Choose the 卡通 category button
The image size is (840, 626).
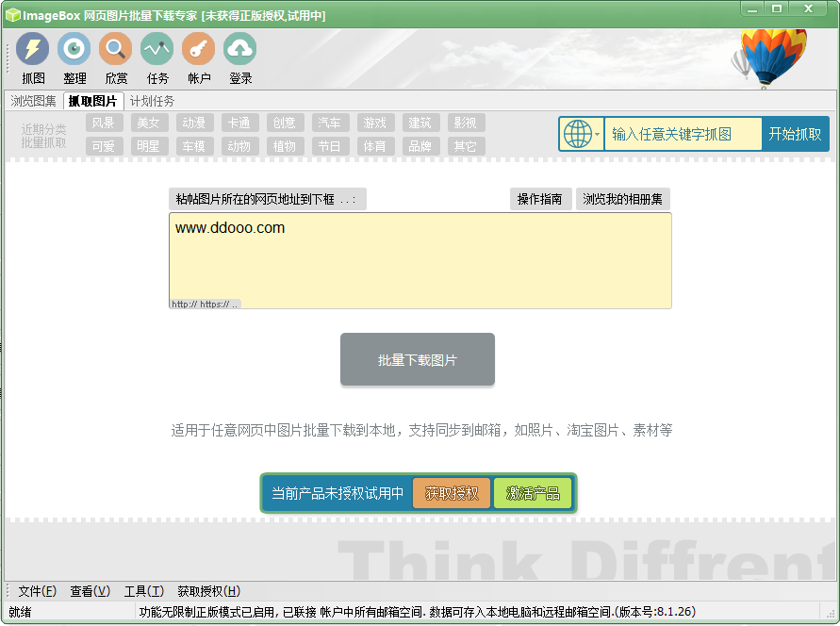(x=240, y=123)
